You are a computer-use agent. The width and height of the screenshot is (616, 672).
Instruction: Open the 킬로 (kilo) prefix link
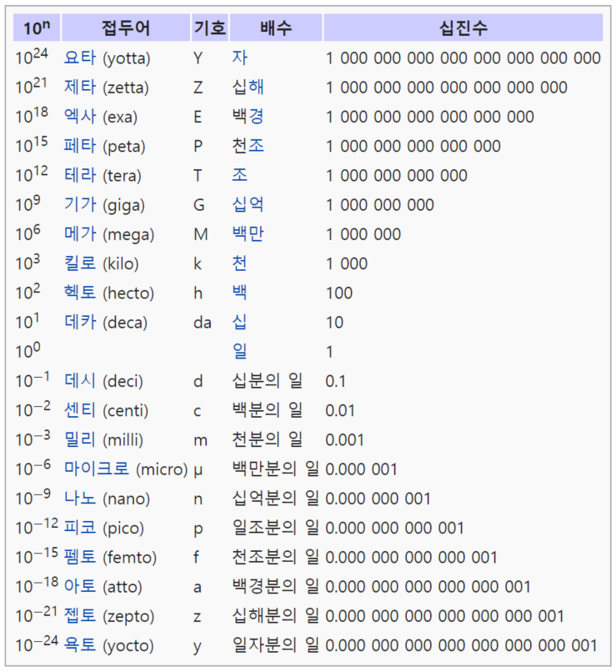80,263
